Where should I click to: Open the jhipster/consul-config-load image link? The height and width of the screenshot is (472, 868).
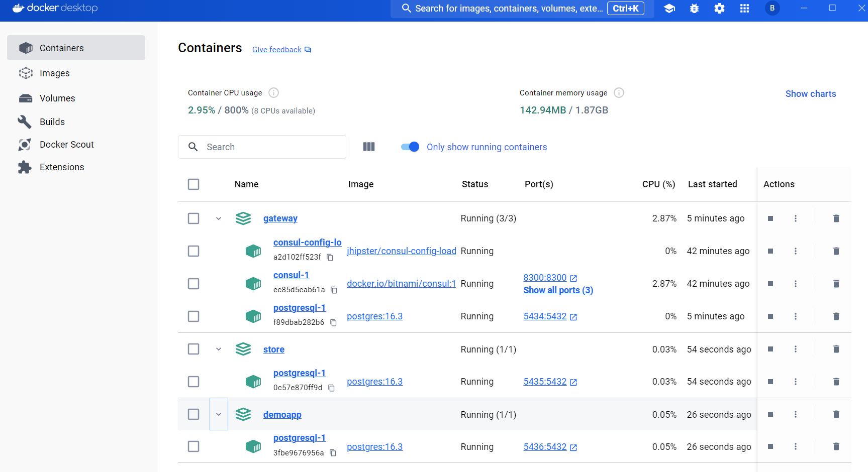pos(401,251)
